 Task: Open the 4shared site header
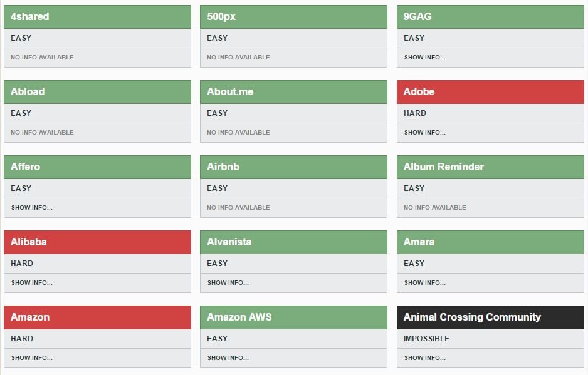click(x=97, y=17)
